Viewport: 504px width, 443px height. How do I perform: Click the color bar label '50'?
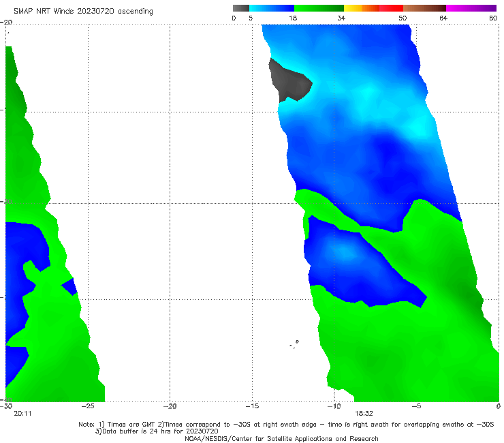pyautogui.click(x=403, y=18)
